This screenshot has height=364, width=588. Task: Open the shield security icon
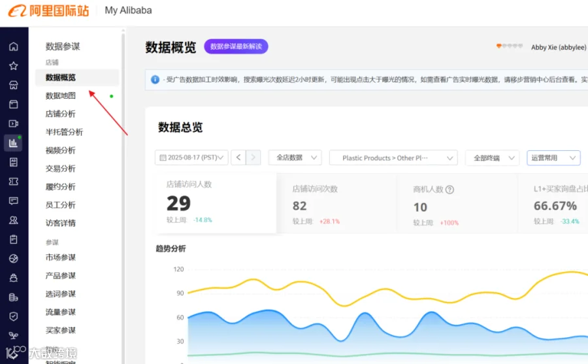(14, 317)
